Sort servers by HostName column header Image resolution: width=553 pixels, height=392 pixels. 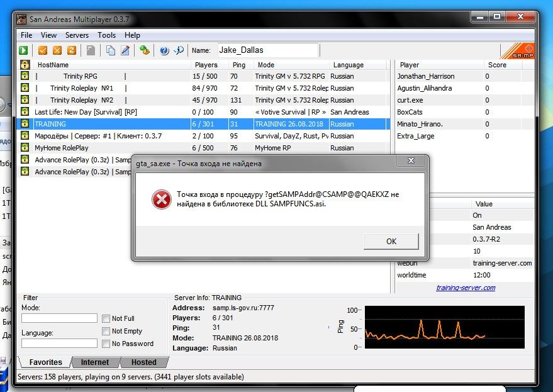coord(112,65)
